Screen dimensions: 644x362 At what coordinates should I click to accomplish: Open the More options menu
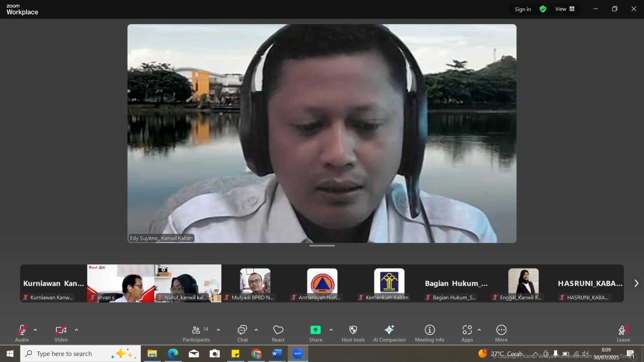(501, 333)
